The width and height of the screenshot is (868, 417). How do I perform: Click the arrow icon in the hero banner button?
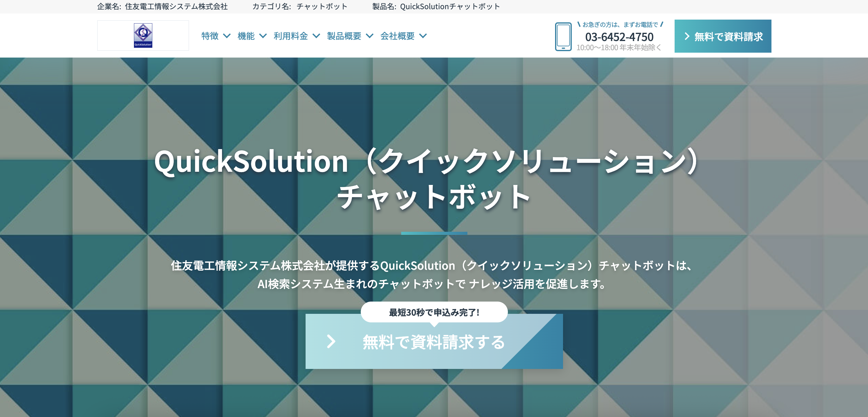[x=331, y=341]
